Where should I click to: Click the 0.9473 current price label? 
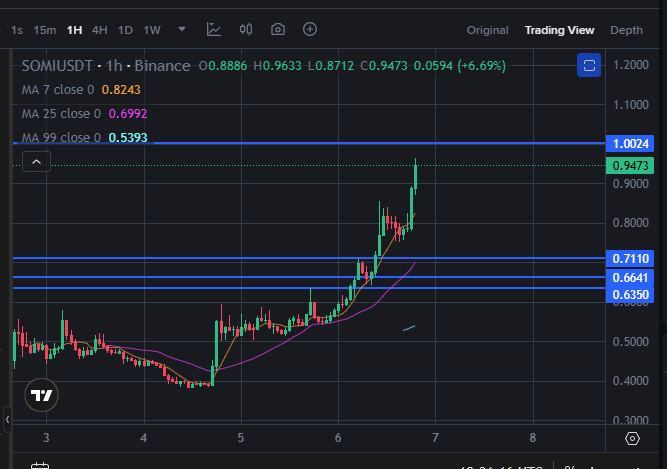click(x=630, y=165)
